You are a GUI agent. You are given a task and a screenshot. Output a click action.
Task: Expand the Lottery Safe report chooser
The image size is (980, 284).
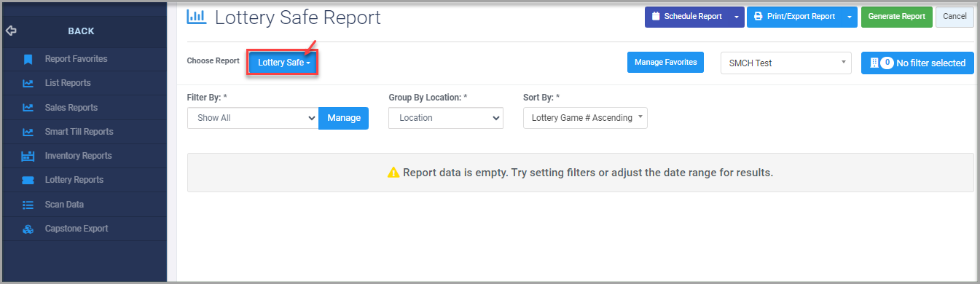(x=284, y=63)
